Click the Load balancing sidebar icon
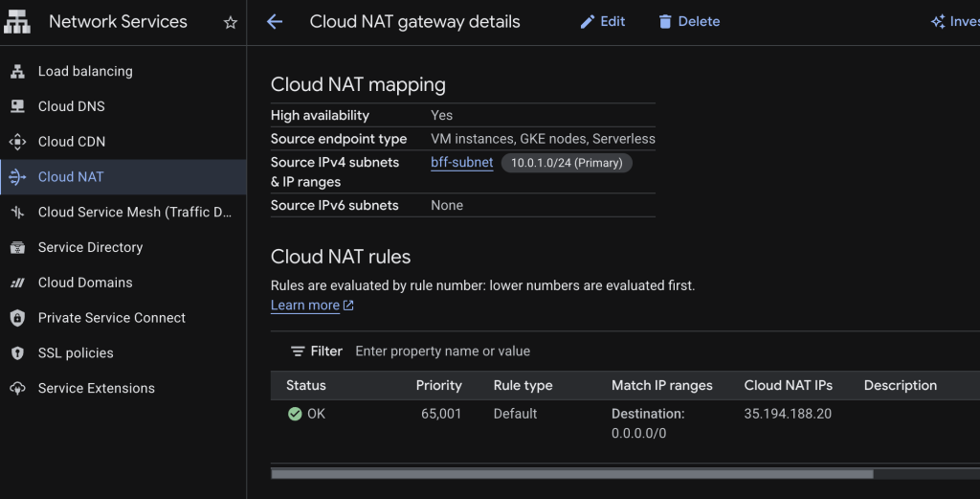 [17, 71]
